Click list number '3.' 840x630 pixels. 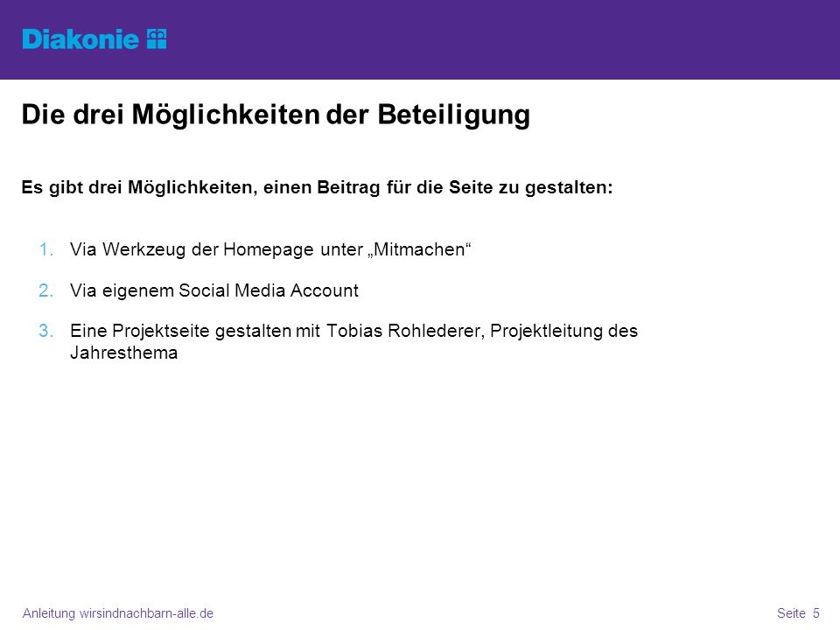46,331
